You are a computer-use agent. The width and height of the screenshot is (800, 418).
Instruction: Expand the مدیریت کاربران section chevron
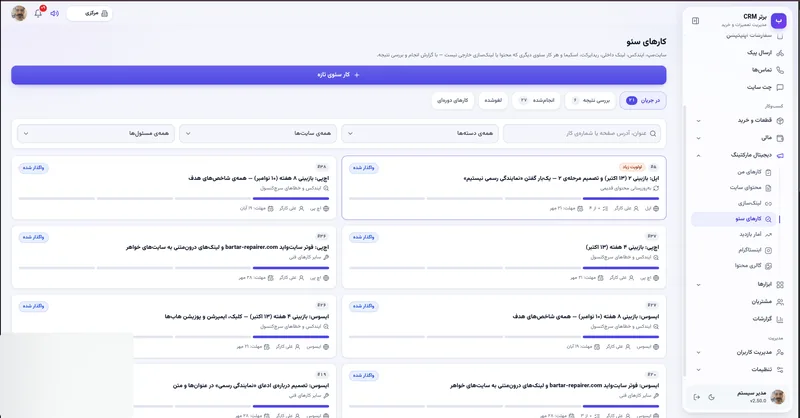(x=698, y=352)
